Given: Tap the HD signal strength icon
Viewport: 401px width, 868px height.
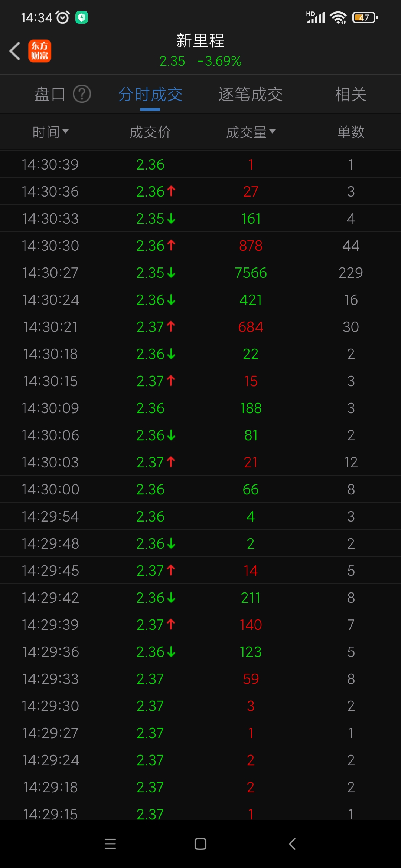Looking at the screenshot, I should pos(316,17).
